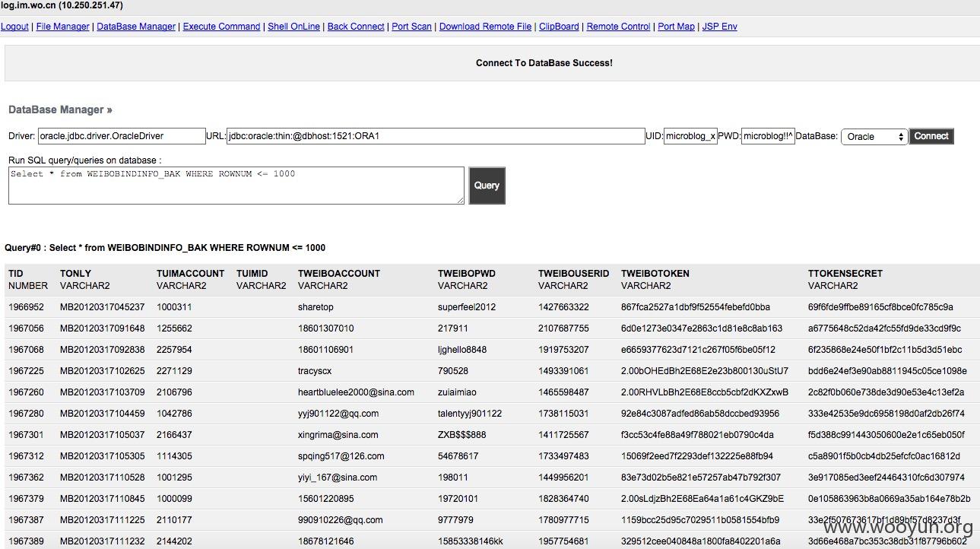
Task: Click token cell 867fca2527a1dbf9f52554febefd0bba
Action: (x=696, y=307)
